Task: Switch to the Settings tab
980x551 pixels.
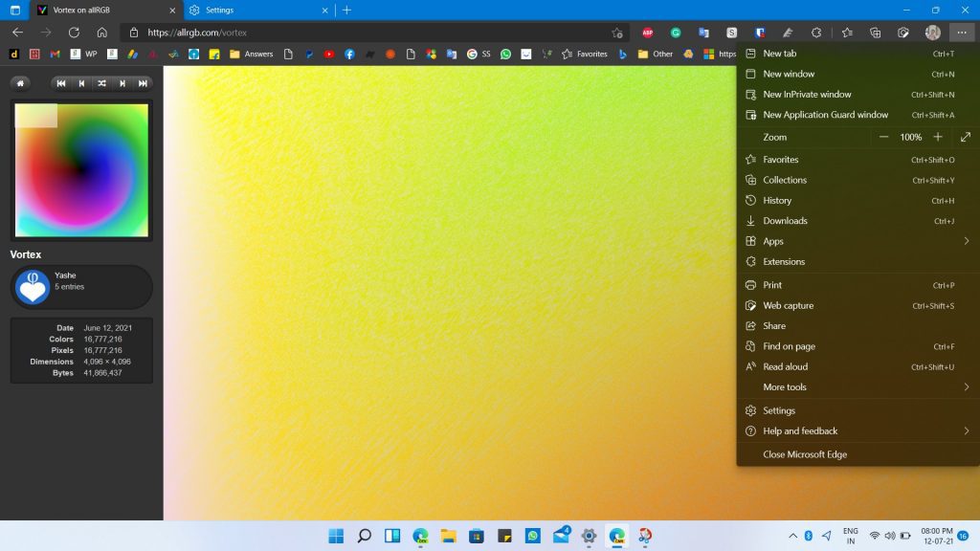Action: coord(249,11)
